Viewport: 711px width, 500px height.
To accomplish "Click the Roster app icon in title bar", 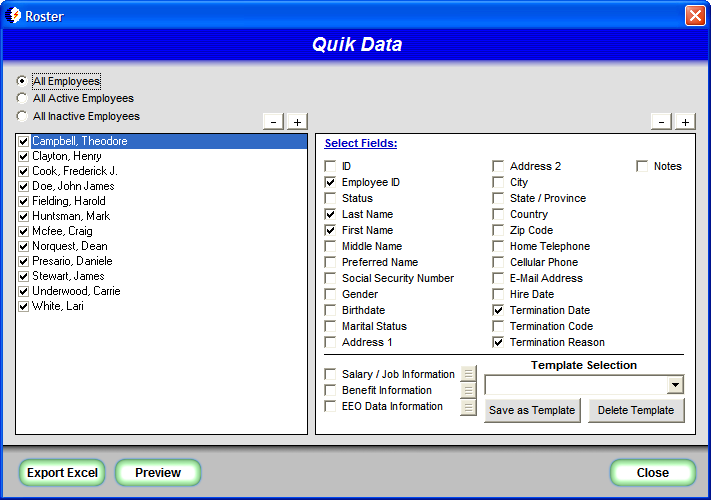I will [13, 15].
